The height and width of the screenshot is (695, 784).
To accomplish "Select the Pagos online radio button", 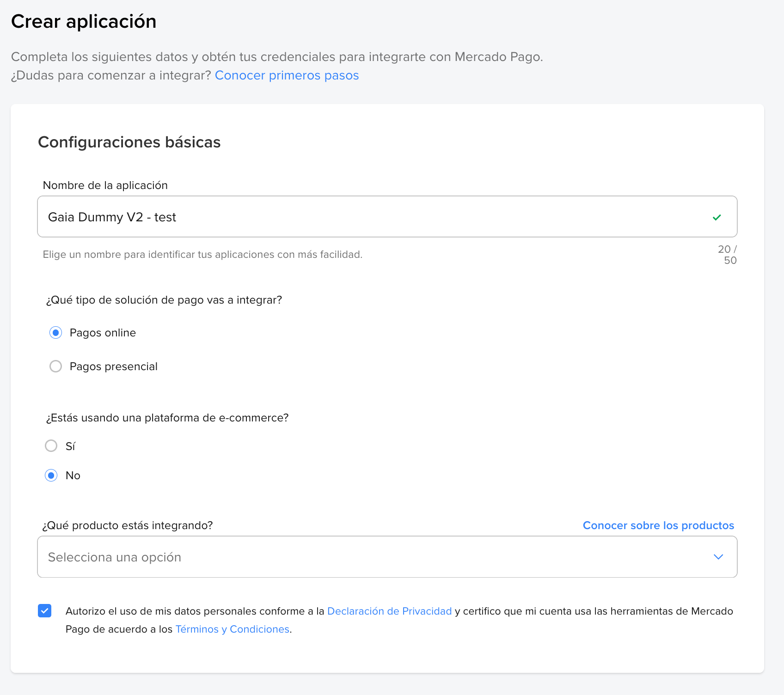I will pos(55,333).
